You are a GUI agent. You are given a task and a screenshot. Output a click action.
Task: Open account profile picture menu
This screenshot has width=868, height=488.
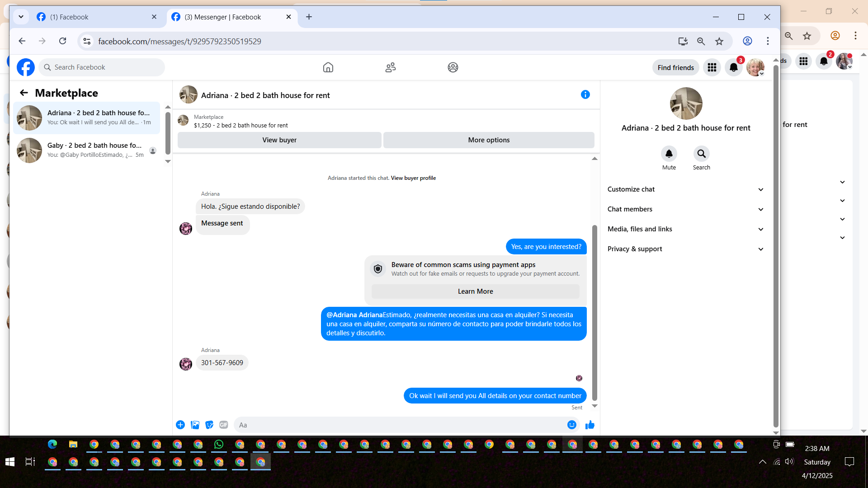(x=755, y=67)
